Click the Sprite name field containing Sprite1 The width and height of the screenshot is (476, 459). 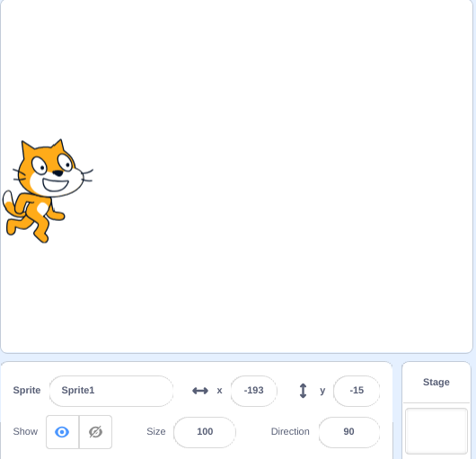coord(111,391)
